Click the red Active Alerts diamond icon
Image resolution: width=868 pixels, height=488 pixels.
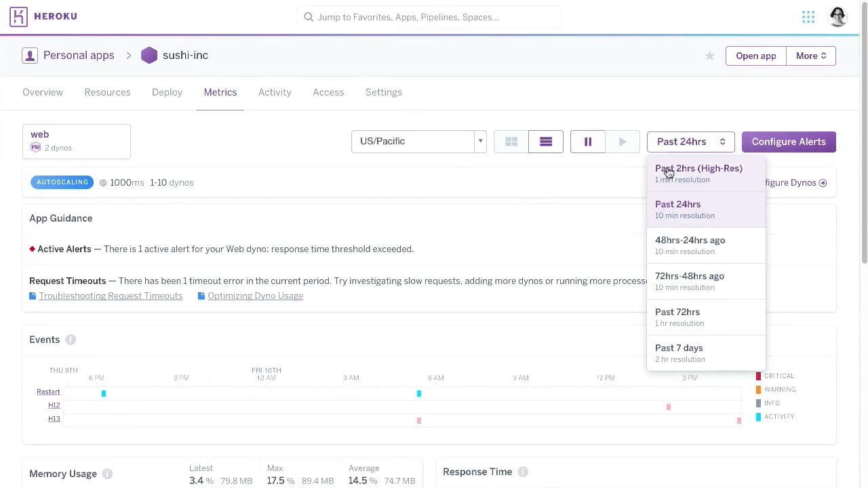32,249
